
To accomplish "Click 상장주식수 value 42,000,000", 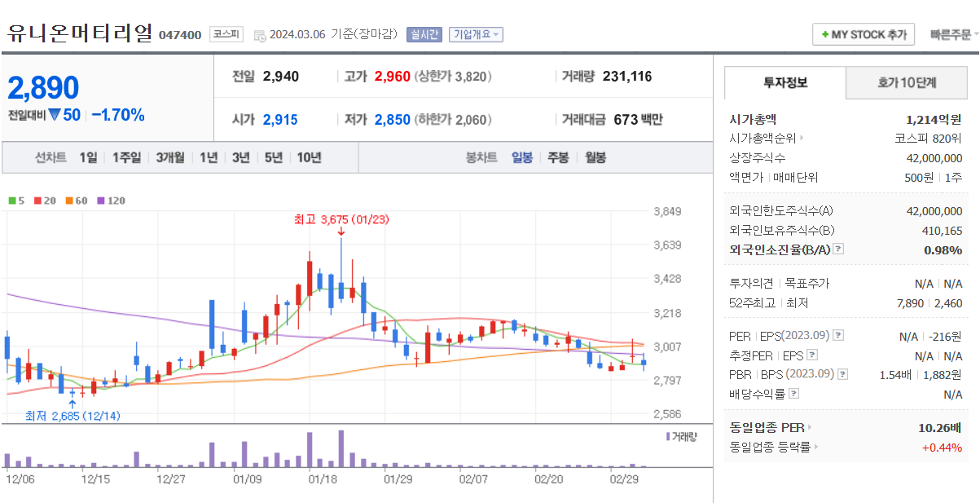I will pyautogui.click(x=934, y=158).
